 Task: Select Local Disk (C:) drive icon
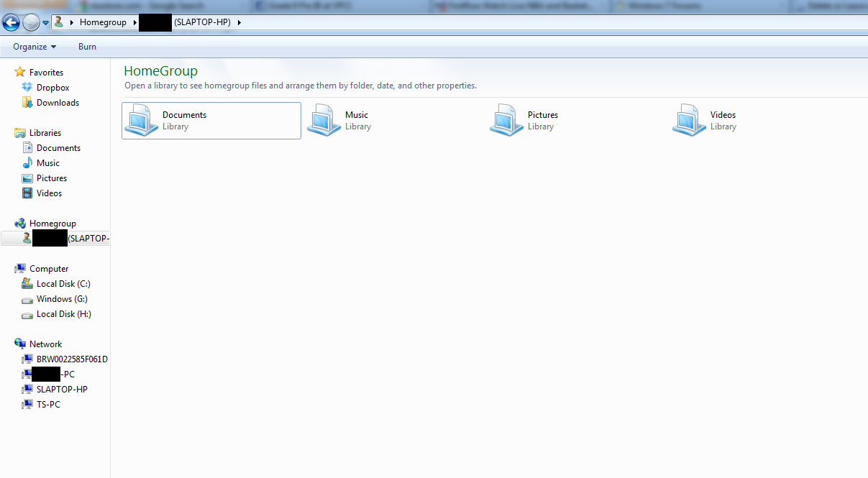coord(27,284)
